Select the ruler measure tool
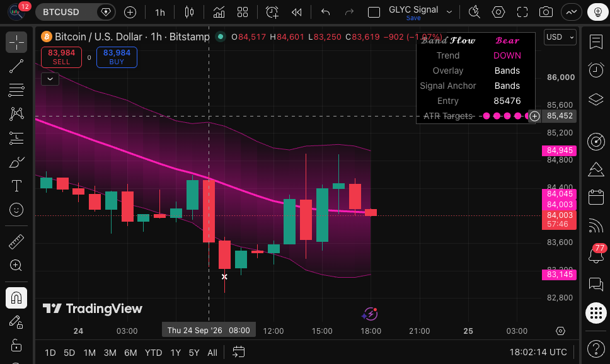The image size is (610, 364). point(16,241)
